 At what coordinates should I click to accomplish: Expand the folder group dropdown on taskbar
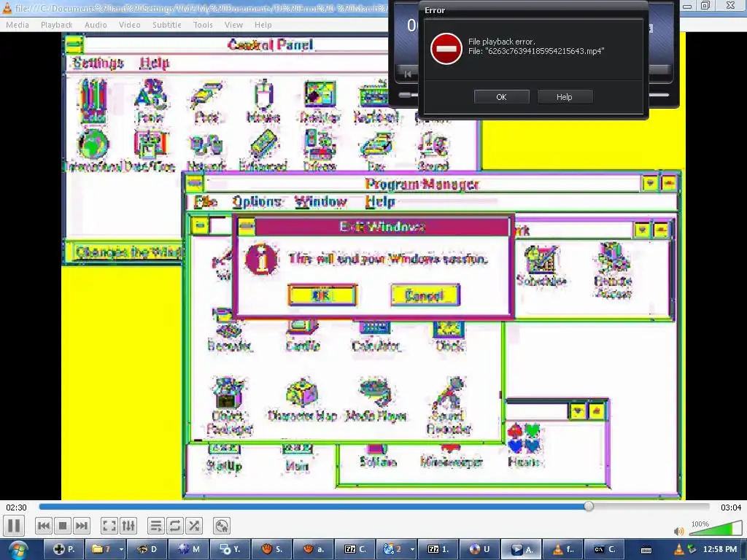pyautogui.click(x=121, y=550)
